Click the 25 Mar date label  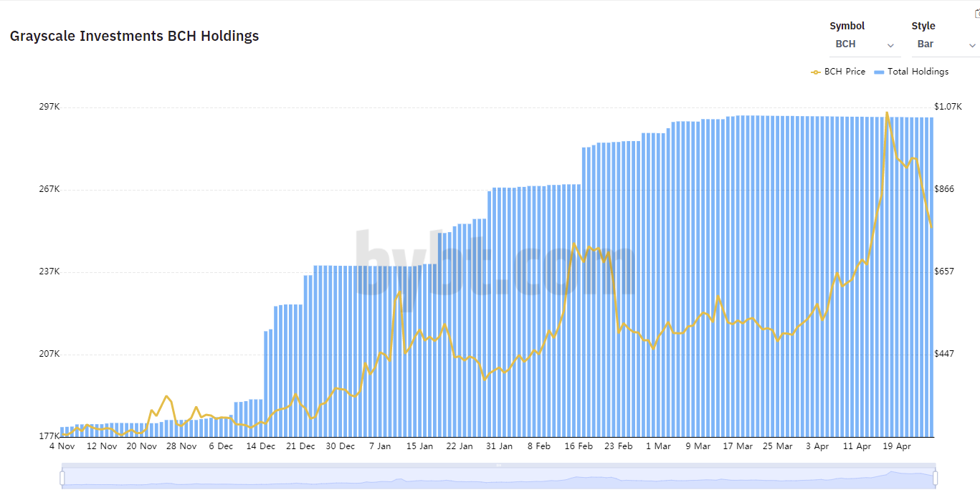pyautogui.click(x=778, y=446)
